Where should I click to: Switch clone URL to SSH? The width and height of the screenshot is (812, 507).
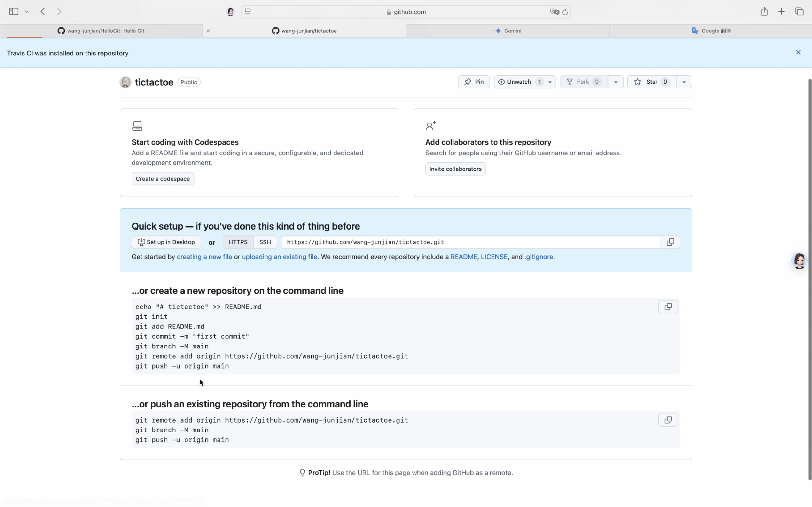coord(265,242)
